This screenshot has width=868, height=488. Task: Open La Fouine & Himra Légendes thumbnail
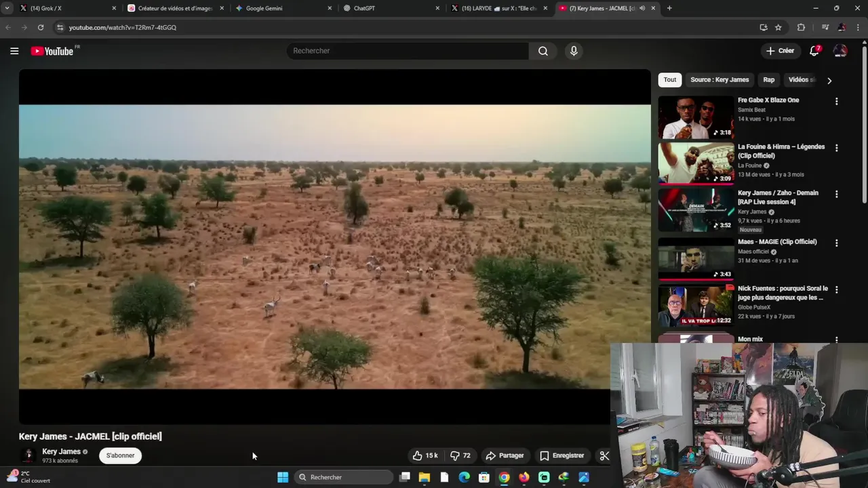click(696, 163)
